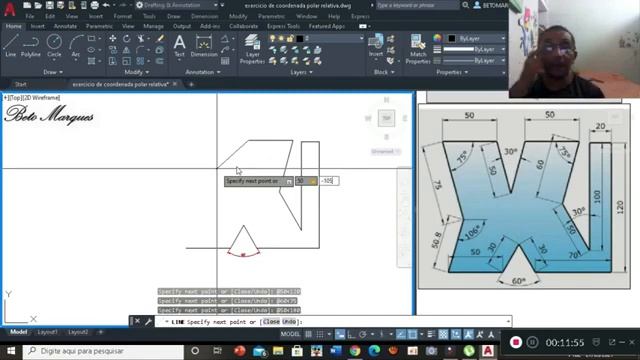Screen dimensions: 640x360
Task: Click the Customize wrench icon on command line
Action: (x=148, y=322)
